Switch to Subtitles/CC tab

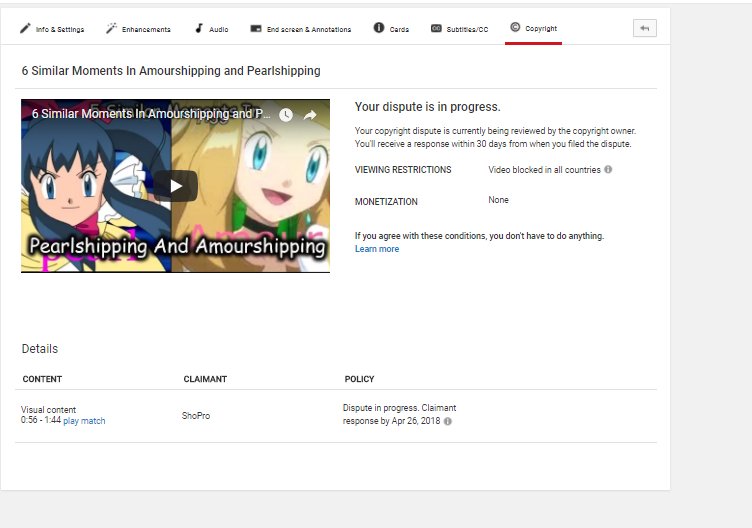click(459, 29)
